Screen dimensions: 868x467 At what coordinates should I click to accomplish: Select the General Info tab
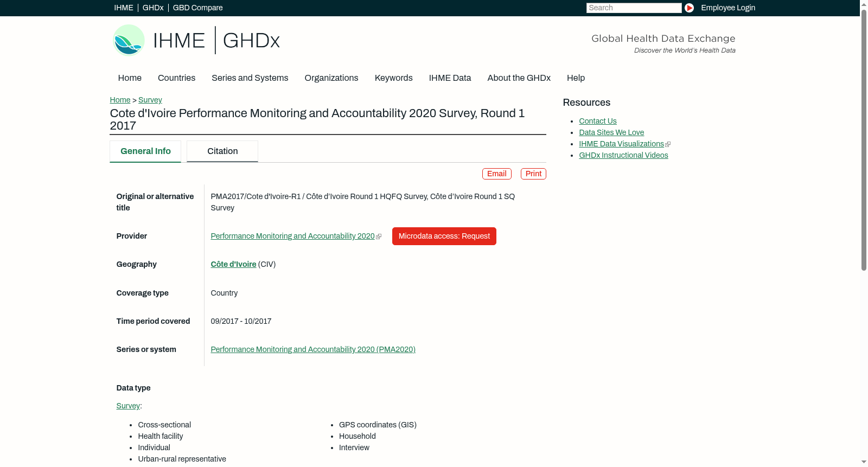(145, 151)
